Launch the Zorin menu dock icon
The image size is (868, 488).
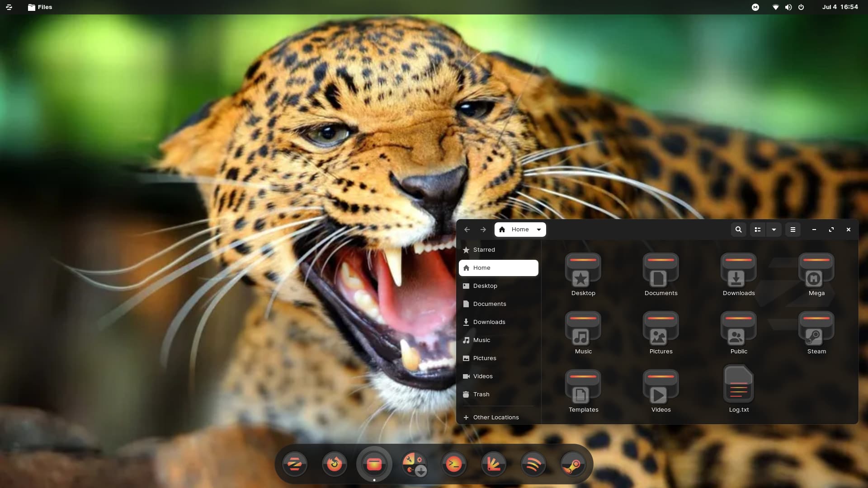(x=295, y=464)
